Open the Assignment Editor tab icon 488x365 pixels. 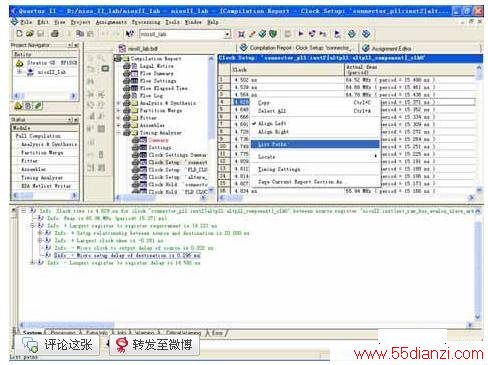point(366,48)
